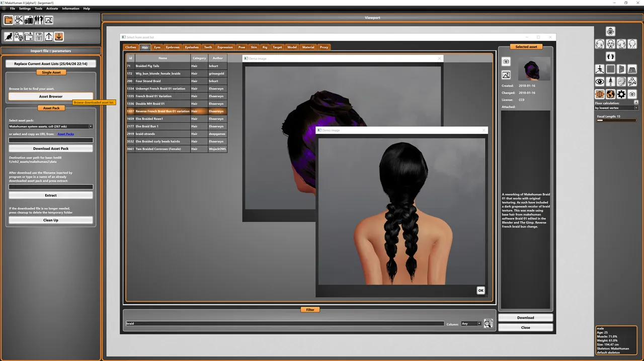Screen dimensions: 644x361
Task: Show the flat grid icon
Action: [x=610, y=69]
